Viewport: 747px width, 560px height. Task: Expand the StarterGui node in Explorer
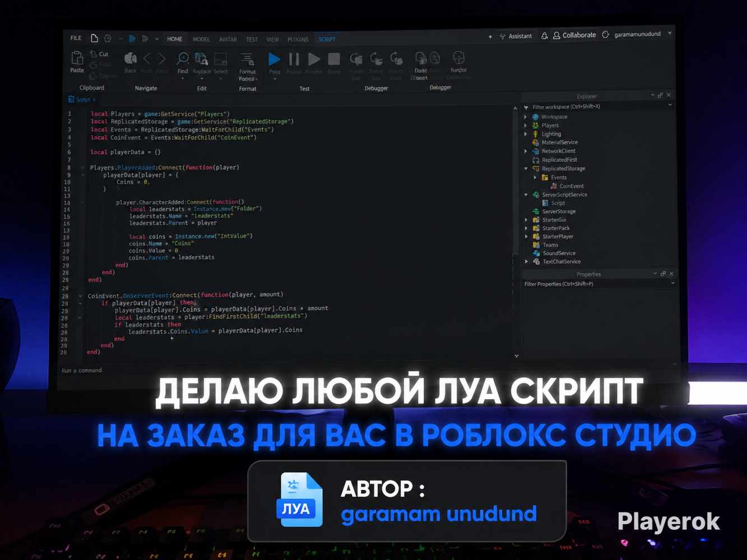[526, 220]
